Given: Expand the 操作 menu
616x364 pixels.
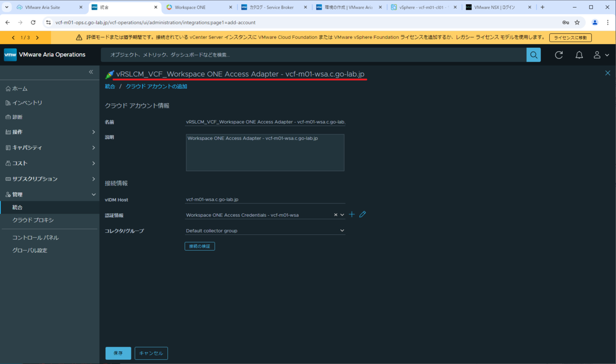Looking at the screenshot, I should [x=50, y=132].
